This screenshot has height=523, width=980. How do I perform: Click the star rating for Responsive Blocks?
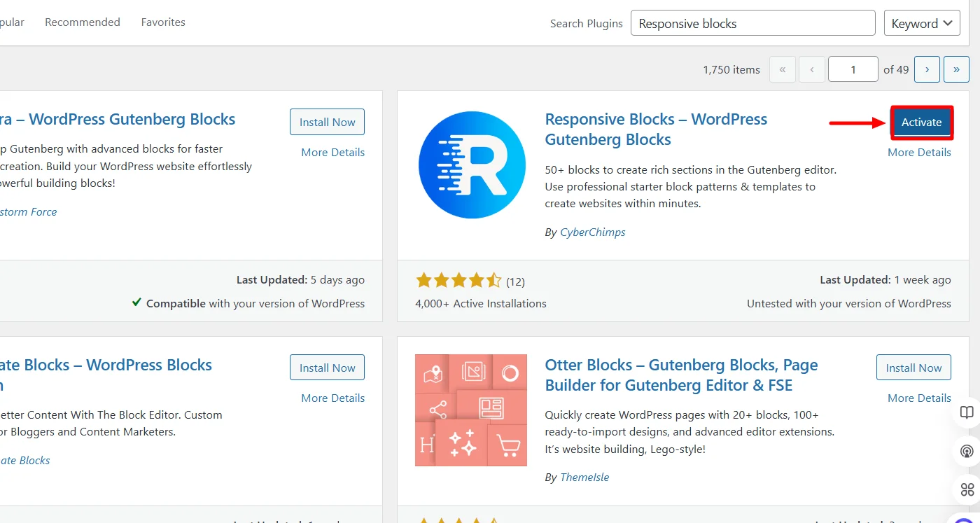[x=458, y=281]
